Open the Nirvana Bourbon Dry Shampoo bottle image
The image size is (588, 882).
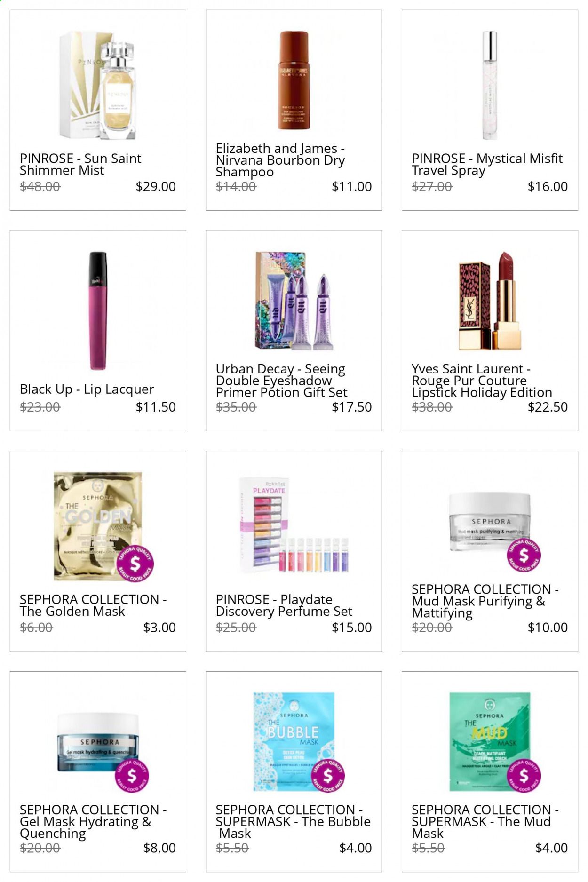coord(294,80)
